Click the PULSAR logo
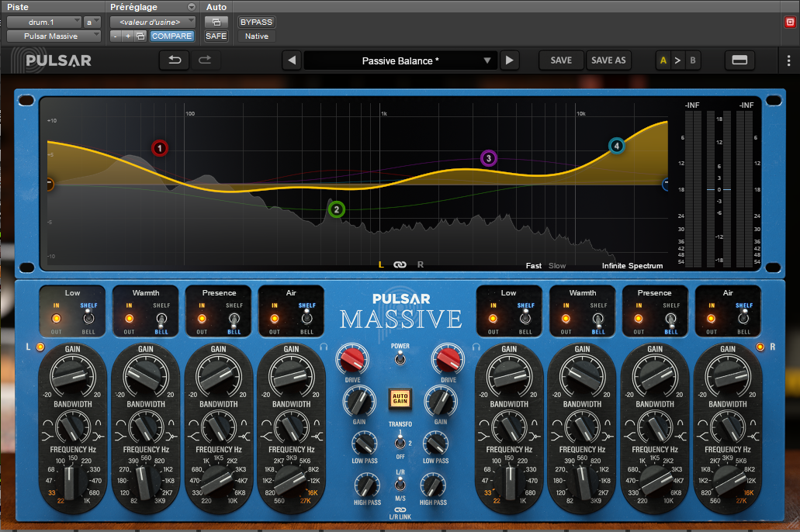The image size is (800, 532). [59, 60]
